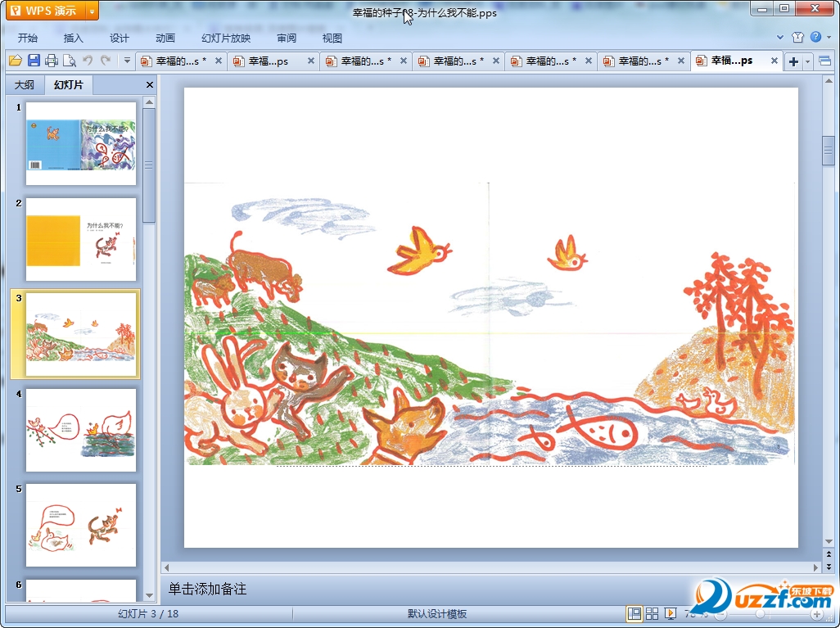Open the 插入 menu
This screenshot has height=628, width=840.
click(x=74, y=38)
